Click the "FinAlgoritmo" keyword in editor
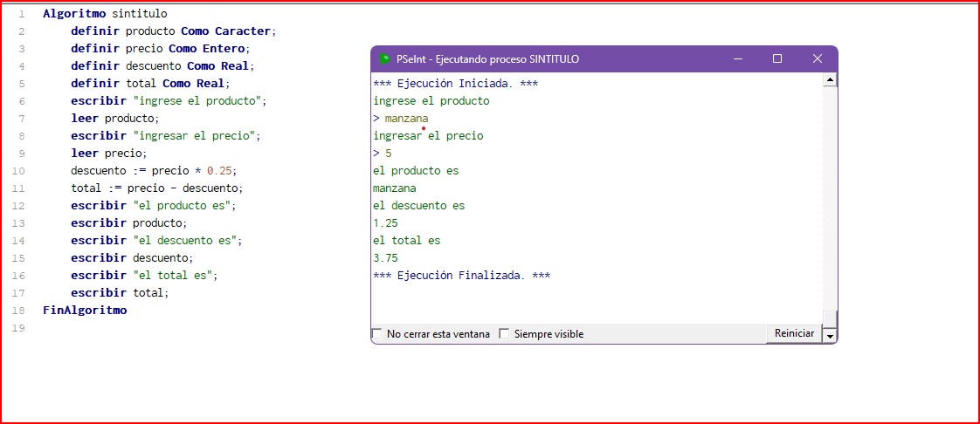The width and height of the screenshot is (980, 424). click(85, 311)
